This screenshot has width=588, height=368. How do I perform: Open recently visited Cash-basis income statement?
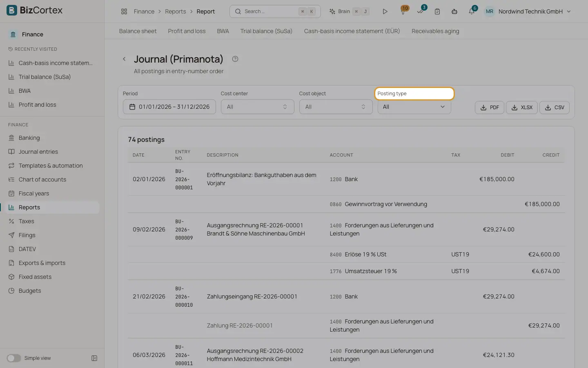point(52,63)
